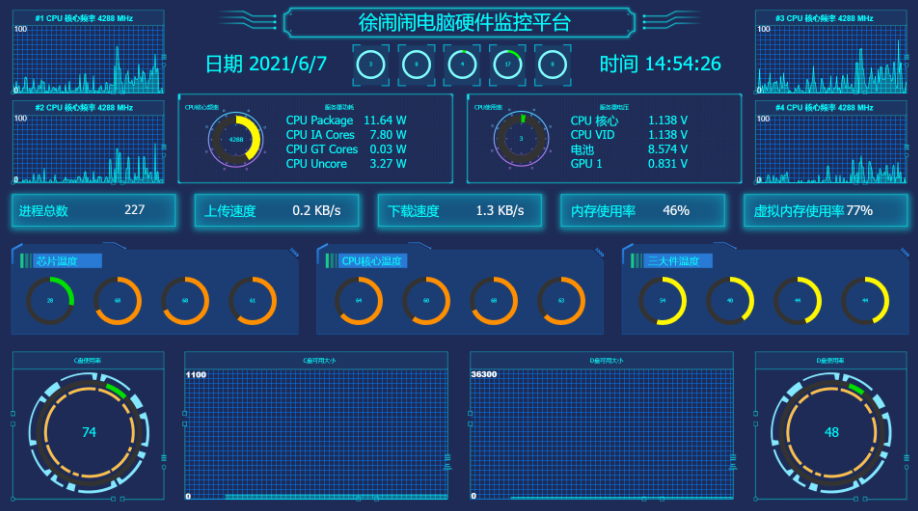
Task: Select the CPU frequency dial reading 4288
Action: [236, 140]
